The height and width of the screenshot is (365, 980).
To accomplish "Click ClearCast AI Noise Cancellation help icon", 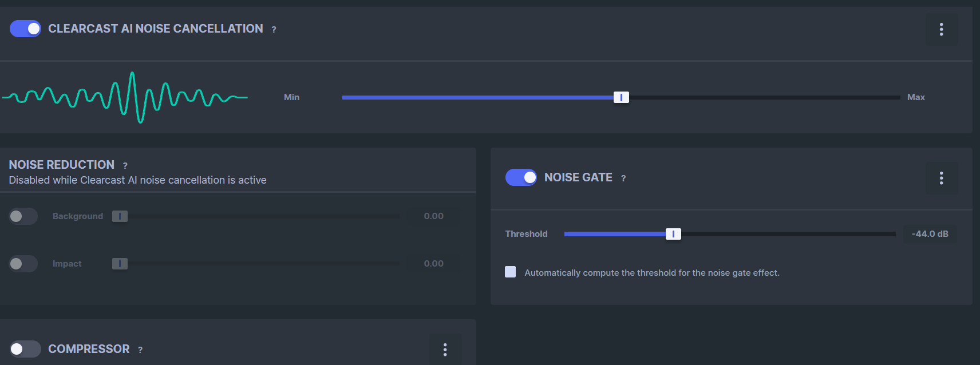I will (x=274, y=30).
